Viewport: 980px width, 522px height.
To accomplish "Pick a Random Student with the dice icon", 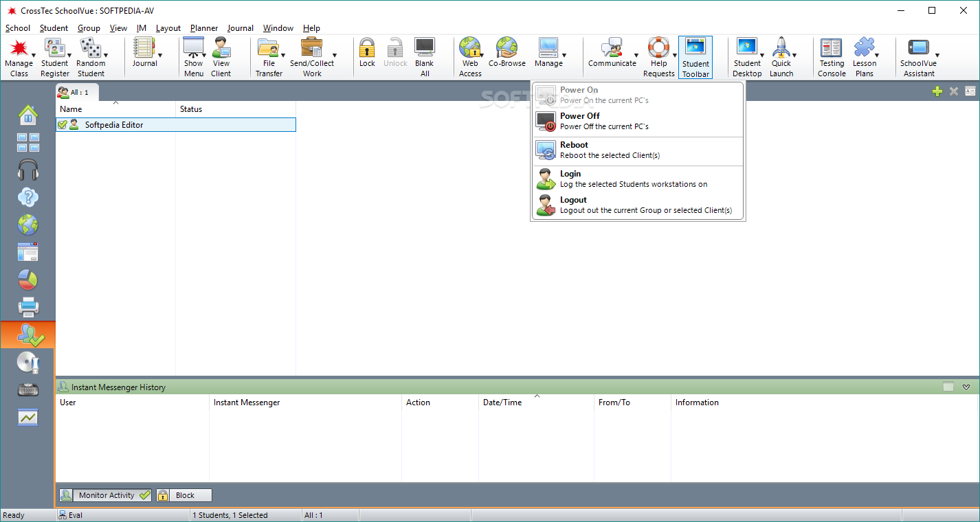I will pyautogui.click(x=89, y=48).
